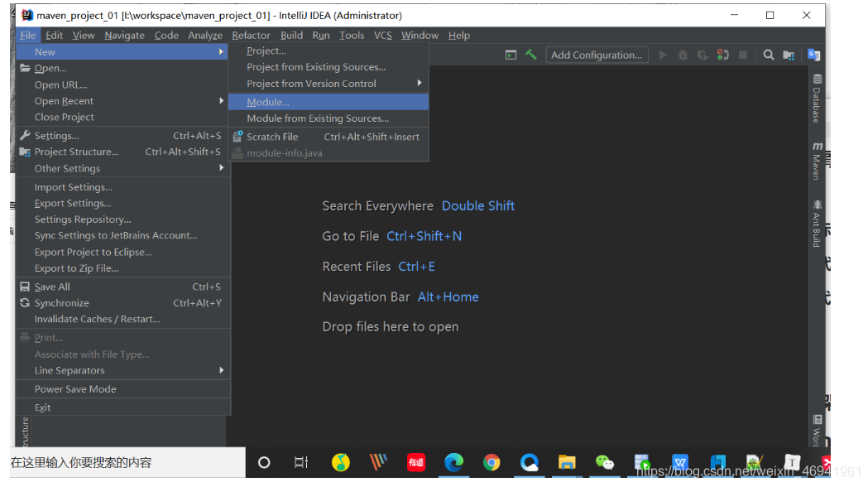Click the Settings wrench icon in File menu
This screenshot has width=868, height=487.
pyautogui.click(x=25, y=135)
